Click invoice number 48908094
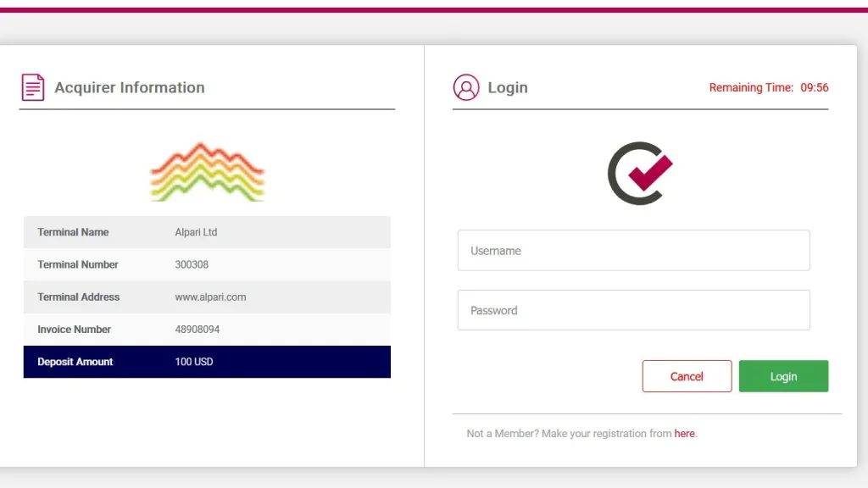Screen dimensions: 868x488 (197, 330)
